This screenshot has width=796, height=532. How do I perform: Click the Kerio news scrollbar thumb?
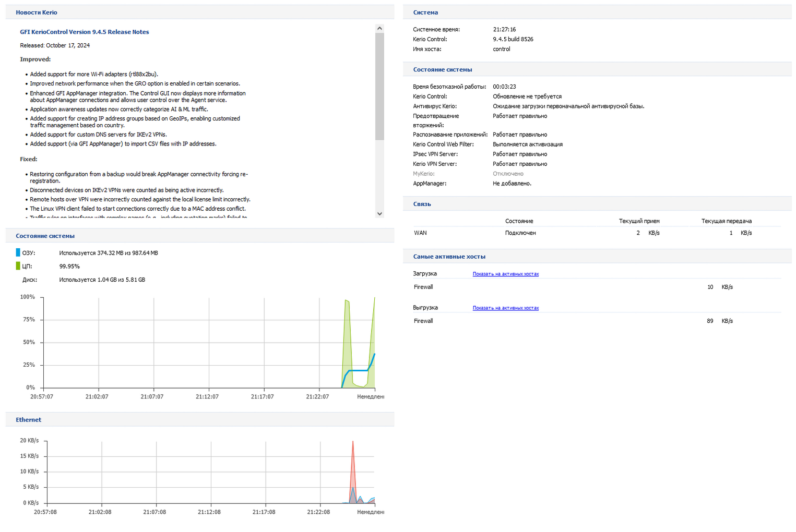click(379, 86)
